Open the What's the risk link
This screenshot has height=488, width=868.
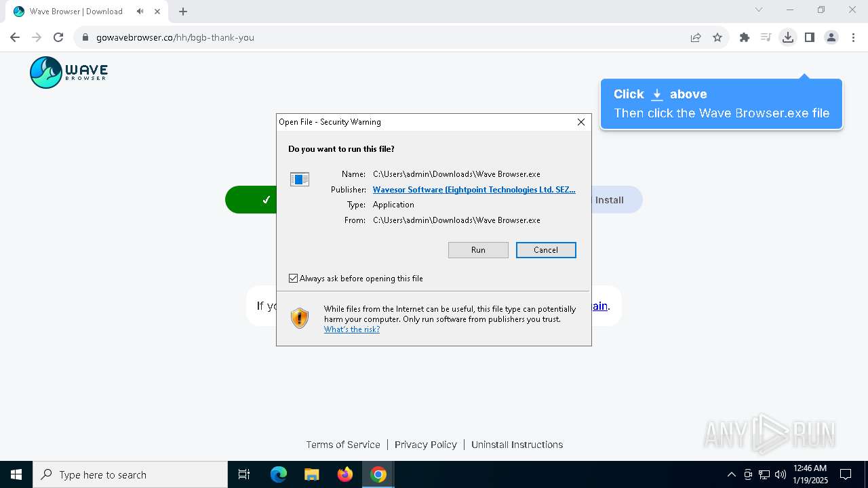pyautogui.click(x=352, y=329)
